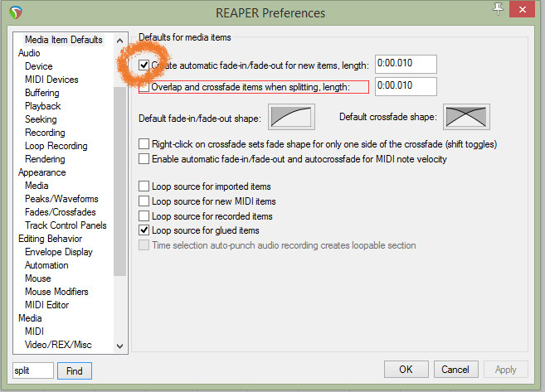
Task: Click the category list scrollbar thumb
Action: pyautogui.click(x=120, y=181)
